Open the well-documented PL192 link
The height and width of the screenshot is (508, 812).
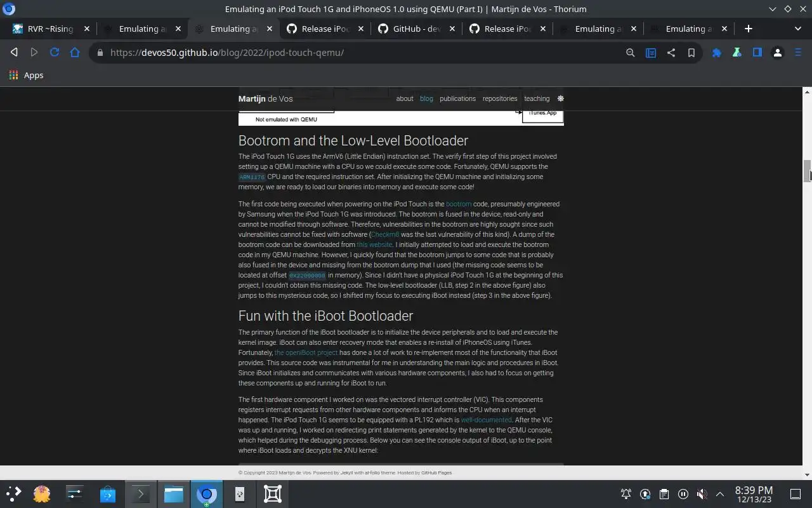point(486,420)
